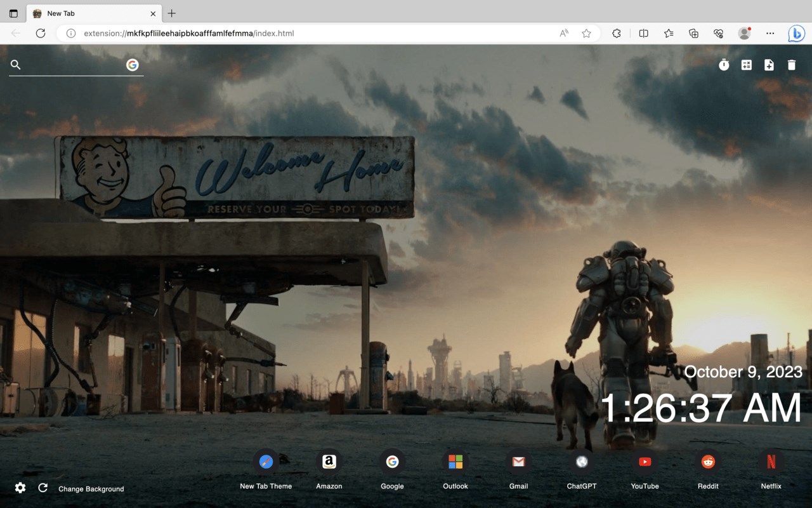Open the Reddit shortcut
Image resolution: width=812 pixels, height=508 pixels.
tap(708, 469)
